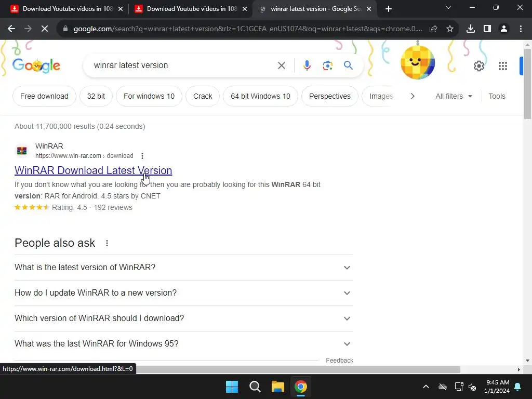Close the second Download Youtube videos tab
This screenshot has width=532, height=399.
[245, 9]
